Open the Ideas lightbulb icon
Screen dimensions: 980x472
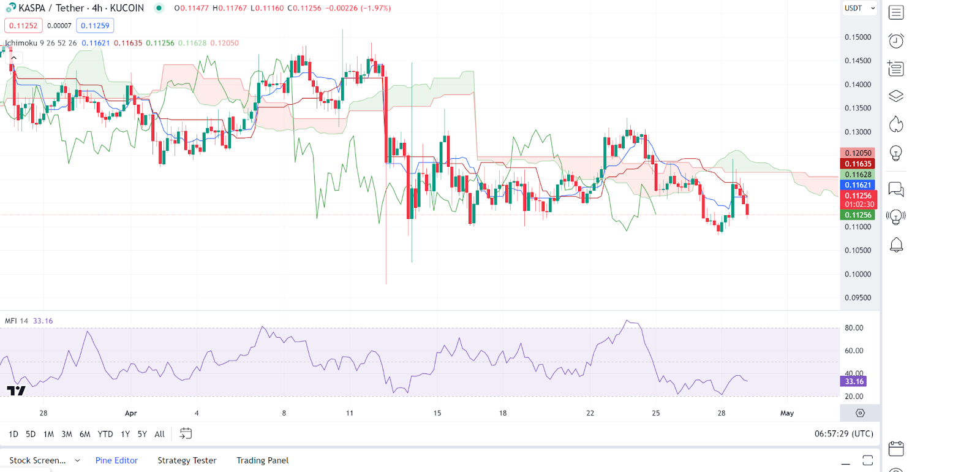tap(896, 153)
